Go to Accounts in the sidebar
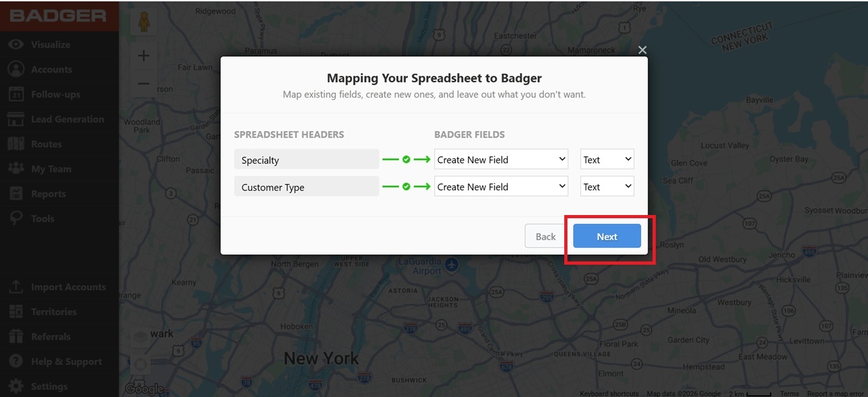The height and width of the screenshot is (397, 868). pyautogui.click(x=51, y=69)
